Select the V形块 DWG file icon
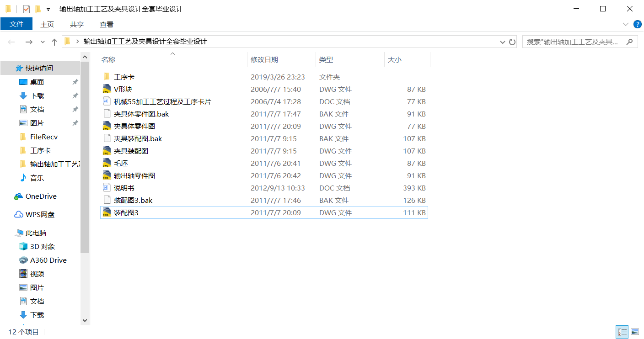The image size is (644, 339). click(x=107, y=89)
